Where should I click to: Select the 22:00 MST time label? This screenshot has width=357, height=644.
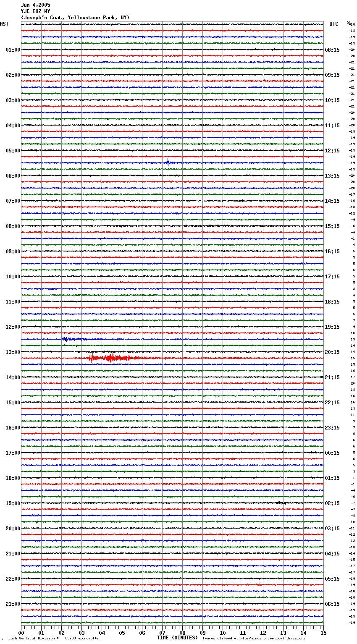coord(13,579)
